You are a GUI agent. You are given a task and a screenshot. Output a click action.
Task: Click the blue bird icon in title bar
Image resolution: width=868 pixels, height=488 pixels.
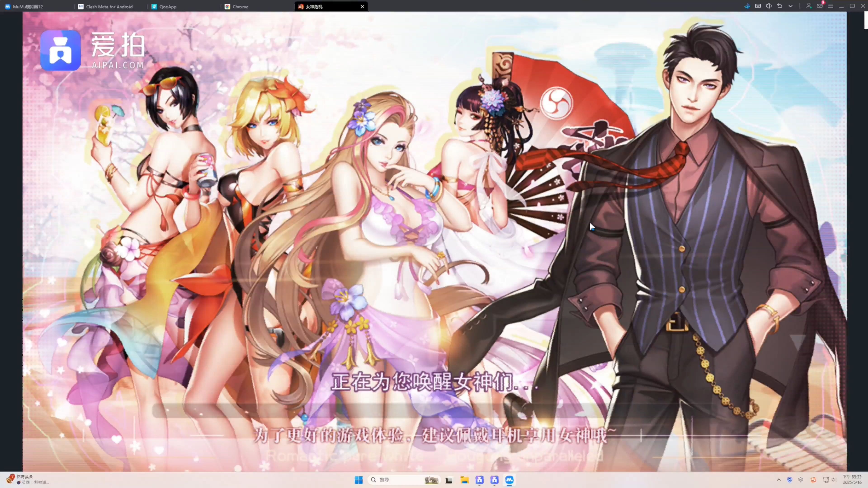click(747, 6)
